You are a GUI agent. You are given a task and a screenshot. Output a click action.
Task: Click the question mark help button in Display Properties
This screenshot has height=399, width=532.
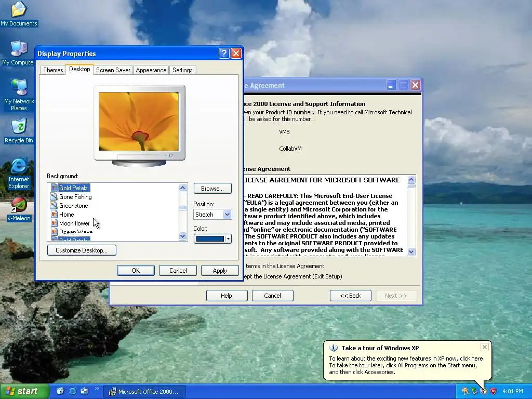(x=224, y=54)
